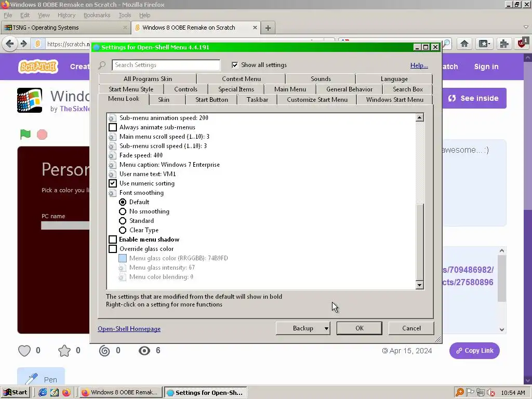The image size is (532, 399).
Task: Open the bookmarks star menu icon
Action: (x=484, y=44)
